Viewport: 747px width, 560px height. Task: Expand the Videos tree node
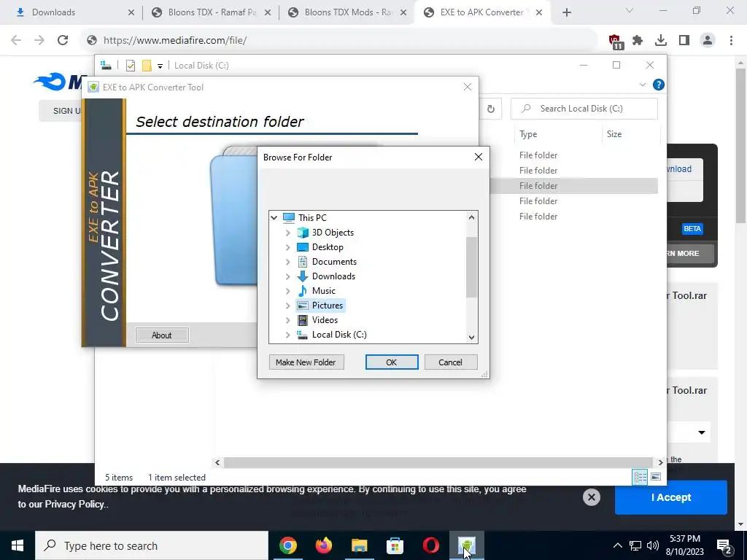(287, 321)
